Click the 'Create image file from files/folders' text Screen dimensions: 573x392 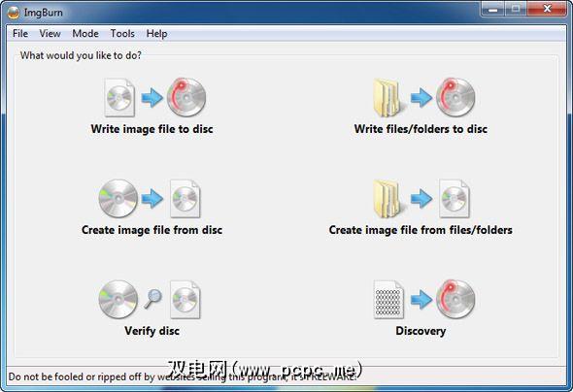(421, 230)
